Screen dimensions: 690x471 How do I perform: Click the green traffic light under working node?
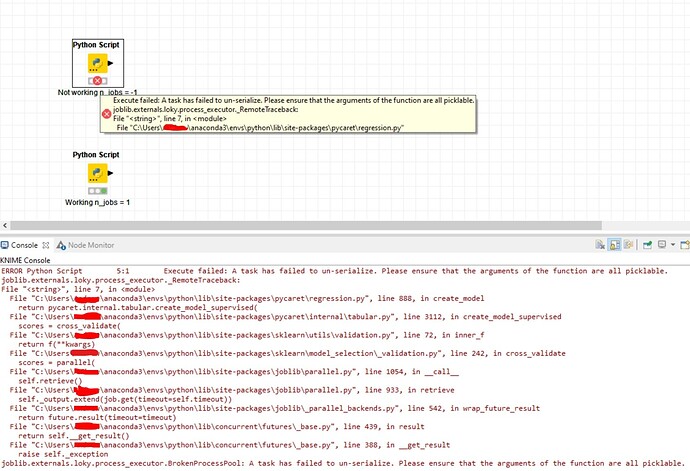104,191
